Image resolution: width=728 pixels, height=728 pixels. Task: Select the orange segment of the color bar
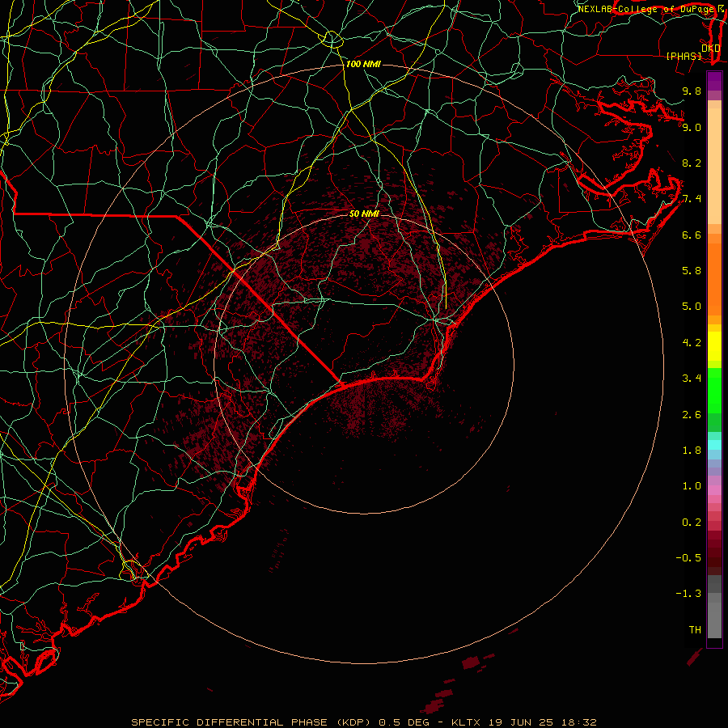[x=714, y=278]
